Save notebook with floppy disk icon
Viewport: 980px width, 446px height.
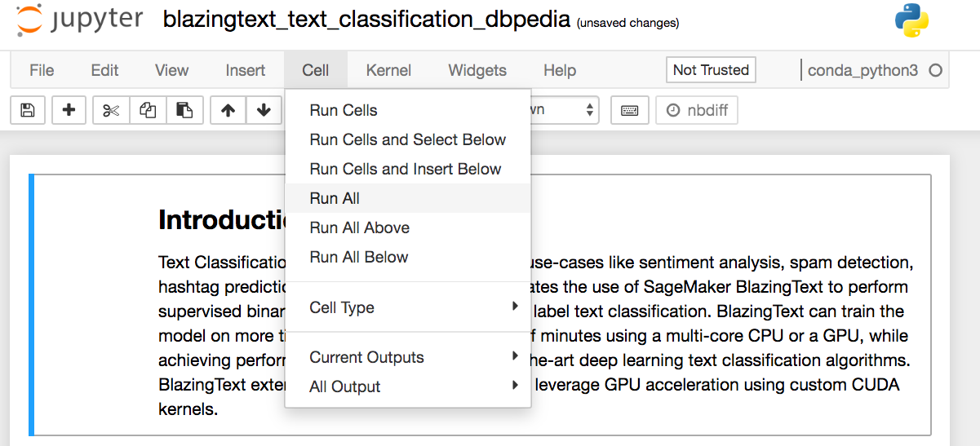28,110
